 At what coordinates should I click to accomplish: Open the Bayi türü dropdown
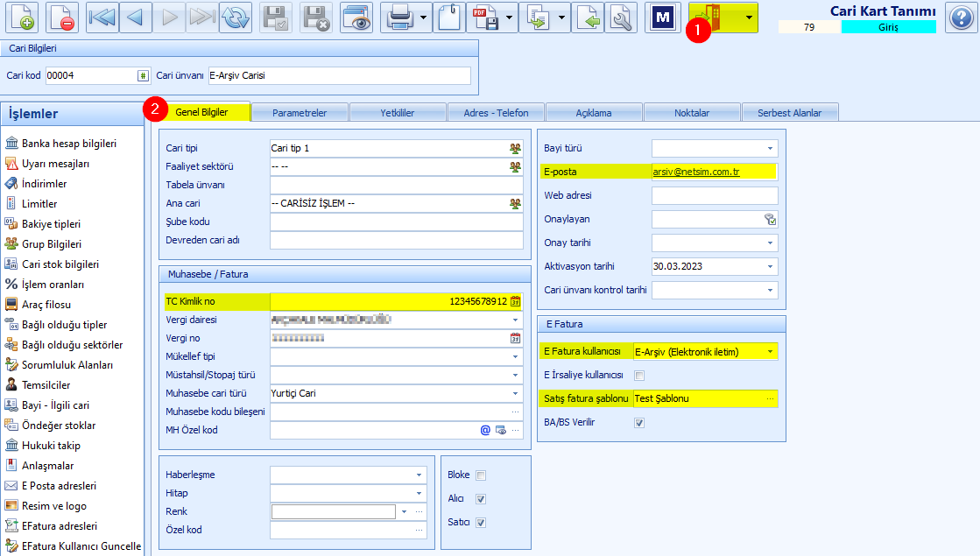770,149
